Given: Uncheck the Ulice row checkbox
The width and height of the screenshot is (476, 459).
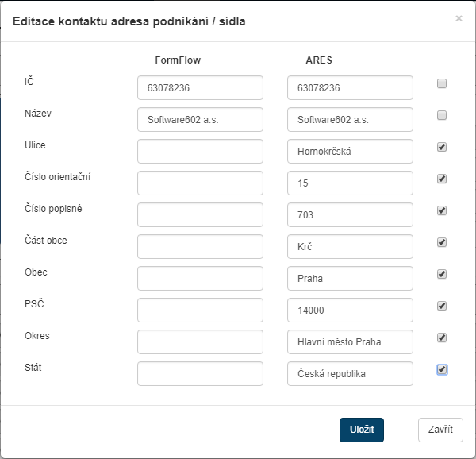Looking at the screenshot, I should 442,147.
